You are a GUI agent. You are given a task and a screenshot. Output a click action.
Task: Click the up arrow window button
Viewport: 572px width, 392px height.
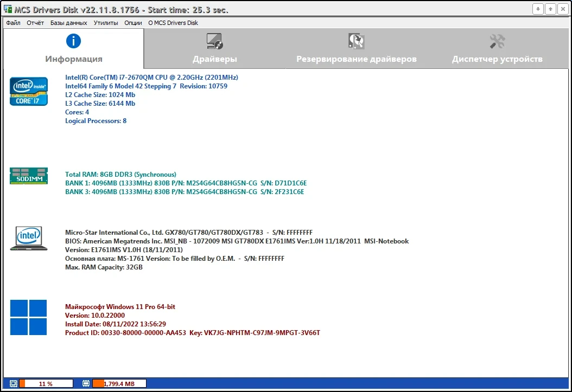(x=550, y=9)
